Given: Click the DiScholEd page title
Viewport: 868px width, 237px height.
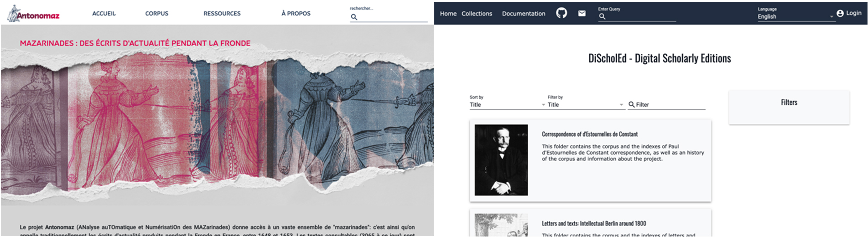Looking at the screenshot, I should (x=660, y=58).
